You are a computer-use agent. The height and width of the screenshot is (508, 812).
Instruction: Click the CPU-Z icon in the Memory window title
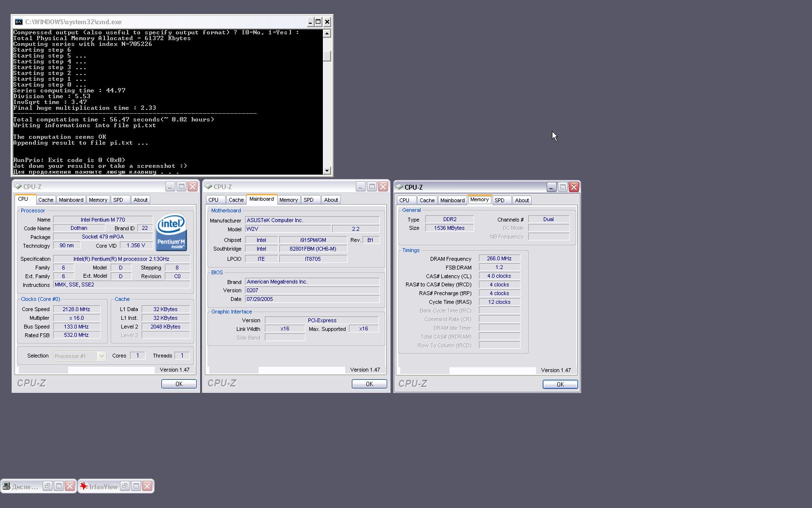(x=399, y=187)
